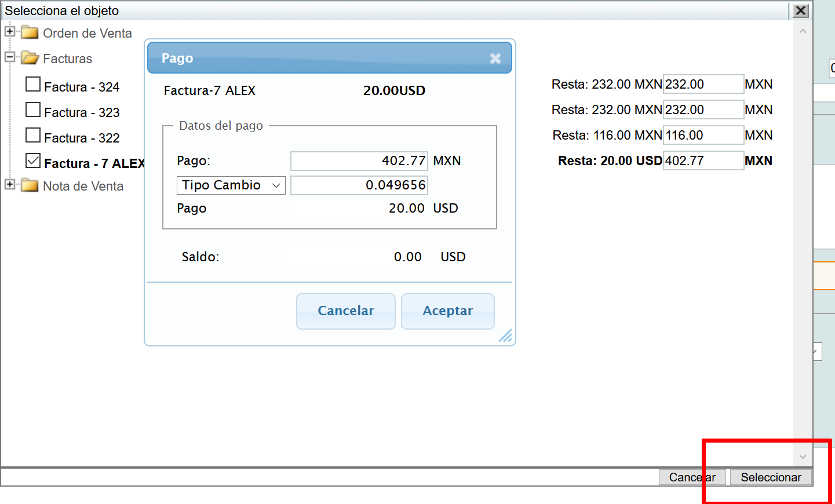Click the Pago amount field showing 402.77
Screen dimensions: 835x504
(359, 161)
